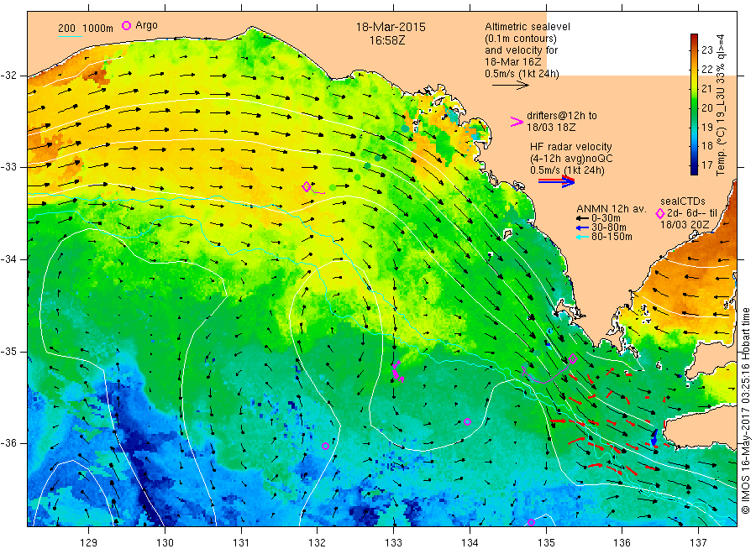The height and width of the screenshot is (554, 756).
Task: Click the cyan line under the 200 label
Action: click(70, 36)
